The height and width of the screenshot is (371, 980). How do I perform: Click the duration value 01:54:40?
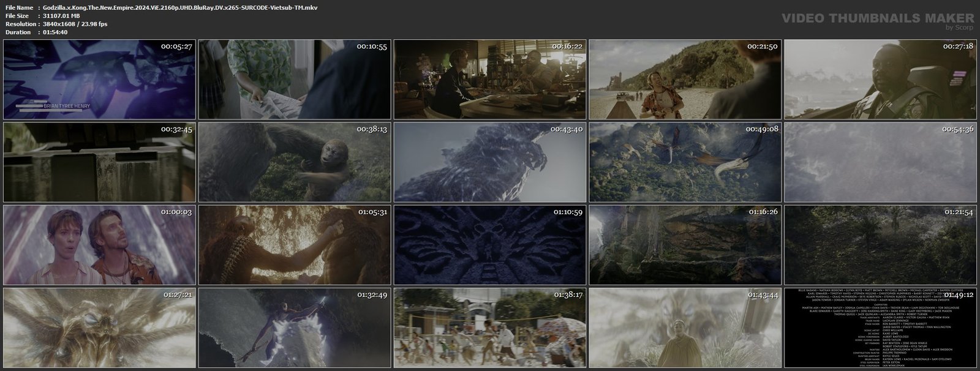(55, 32)
